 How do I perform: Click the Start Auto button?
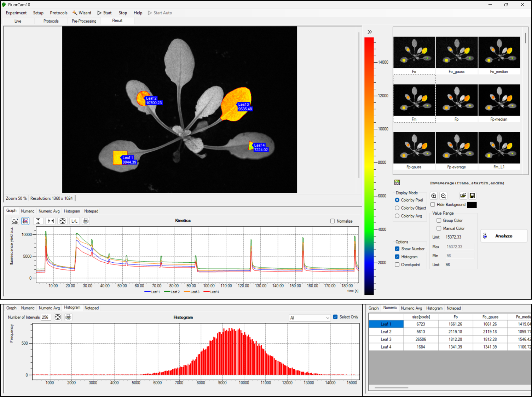pos(160,13)
